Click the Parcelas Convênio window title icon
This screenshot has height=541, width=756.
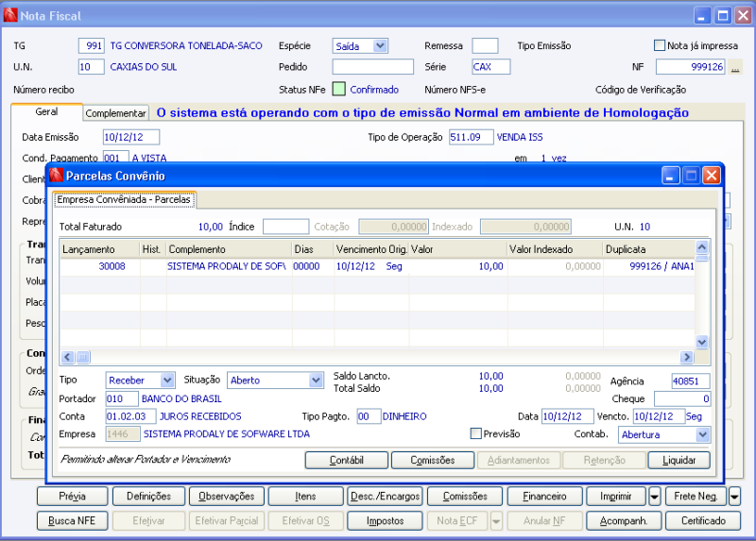tap(57, 176)
